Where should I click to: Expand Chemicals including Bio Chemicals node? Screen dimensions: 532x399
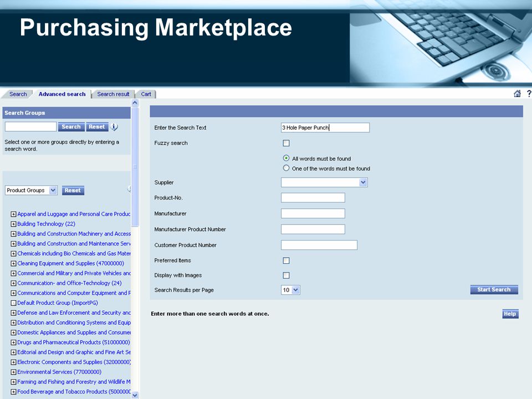tap(13, 253)
